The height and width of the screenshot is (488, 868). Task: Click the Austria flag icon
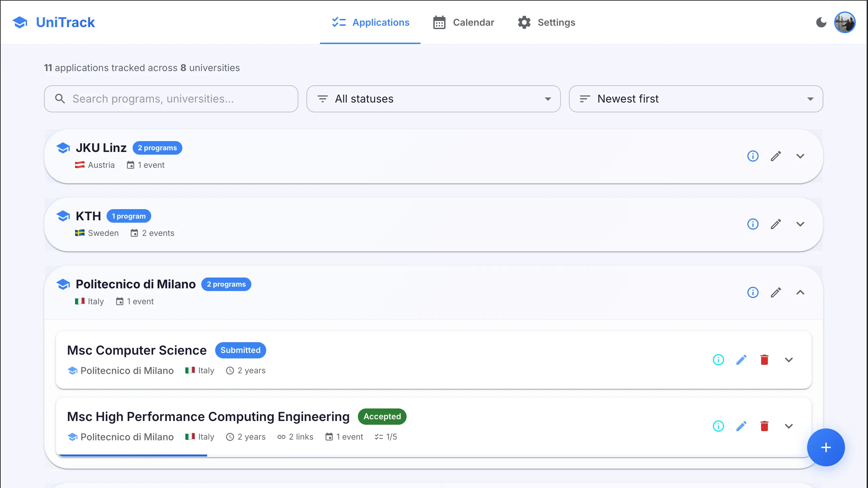pyautogui.click(x=80, y=165)
